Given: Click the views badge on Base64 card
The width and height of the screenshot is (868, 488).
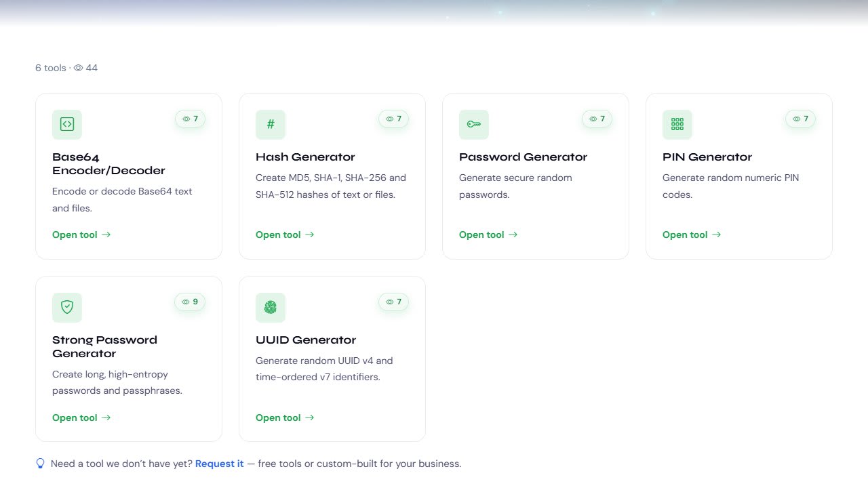Looking at the screenshot, I should click(x=190, y=119).
